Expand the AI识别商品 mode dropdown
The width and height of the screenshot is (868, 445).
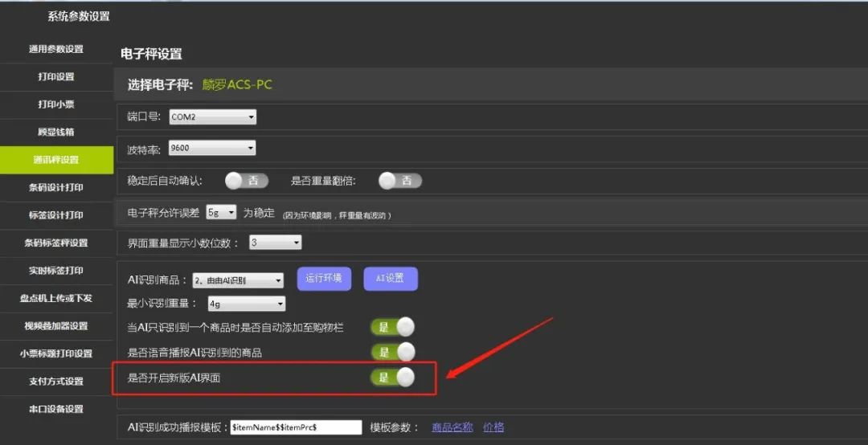click(238, 280)
